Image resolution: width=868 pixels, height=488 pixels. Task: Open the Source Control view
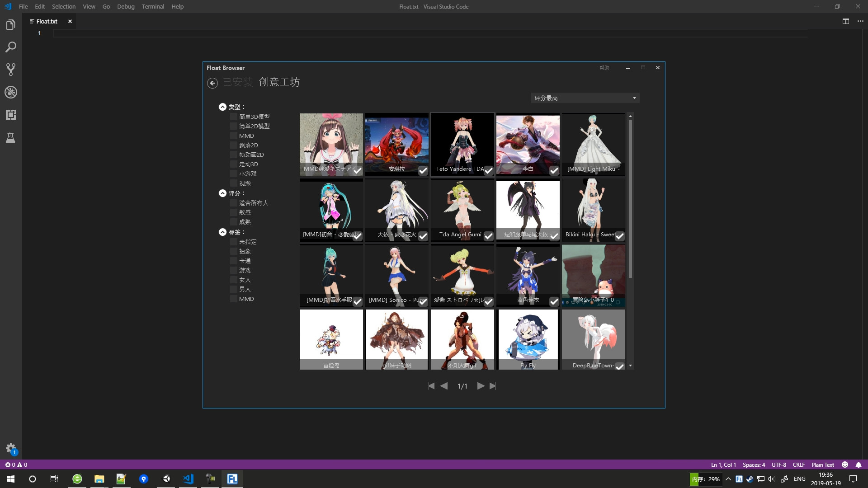11,70
